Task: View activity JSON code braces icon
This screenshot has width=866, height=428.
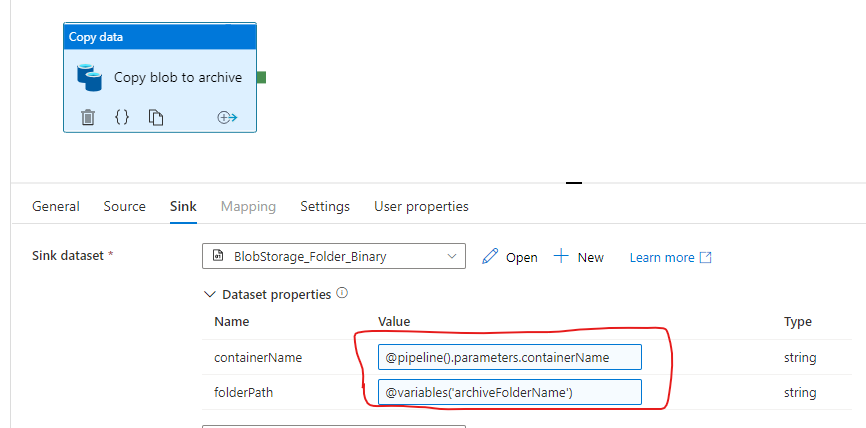Action: tap(122, 117)
